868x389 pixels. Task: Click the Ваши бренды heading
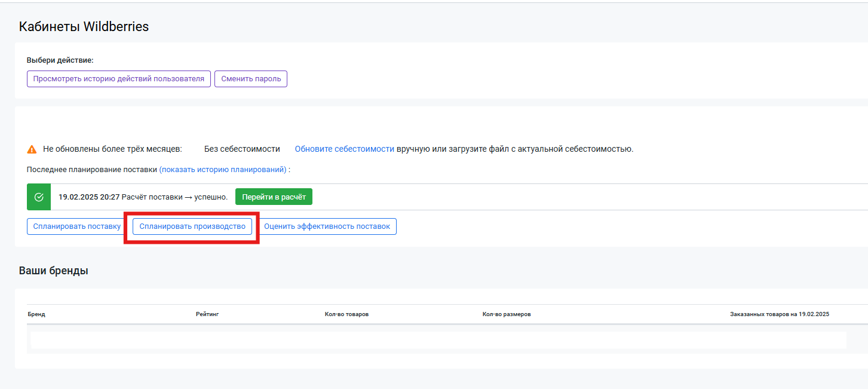click(53, 271)
